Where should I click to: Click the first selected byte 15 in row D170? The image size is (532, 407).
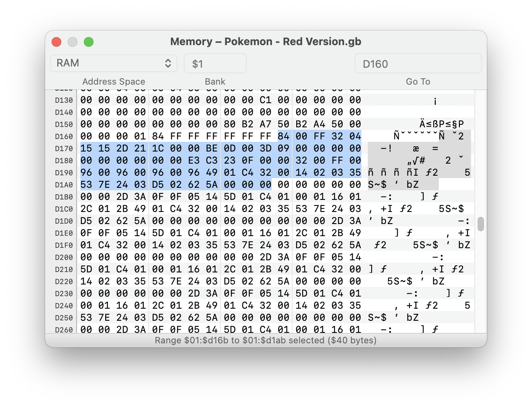coord(85,148)
